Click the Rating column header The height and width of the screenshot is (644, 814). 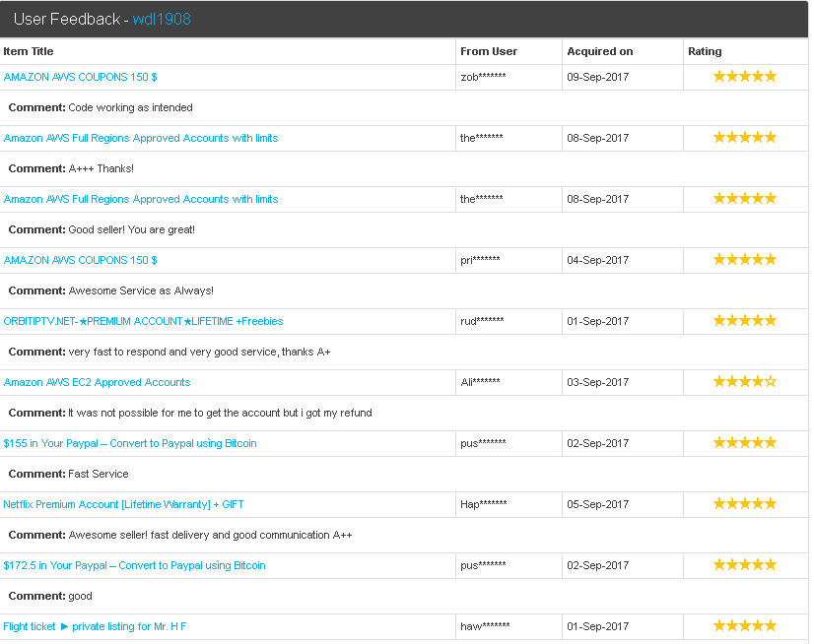705,51
